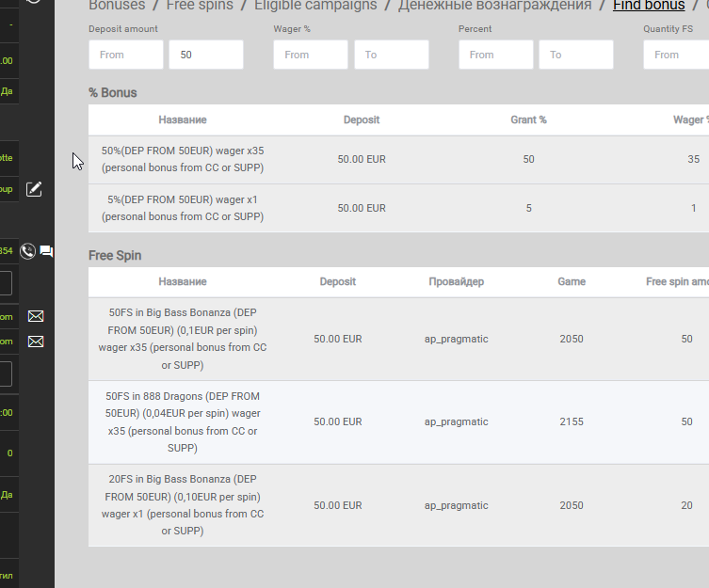
Task: Open the Free spins tab
Action: 200,6
